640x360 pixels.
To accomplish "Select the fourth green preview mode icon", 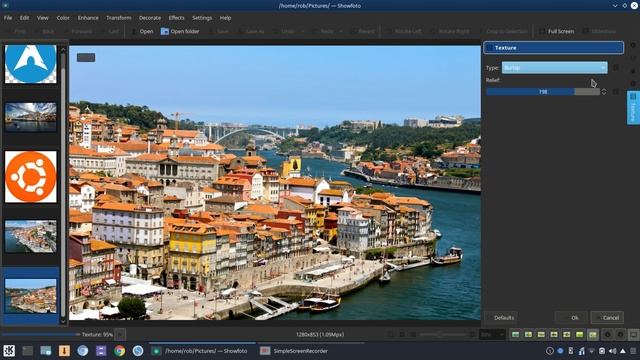I will (x=554, y=334).
